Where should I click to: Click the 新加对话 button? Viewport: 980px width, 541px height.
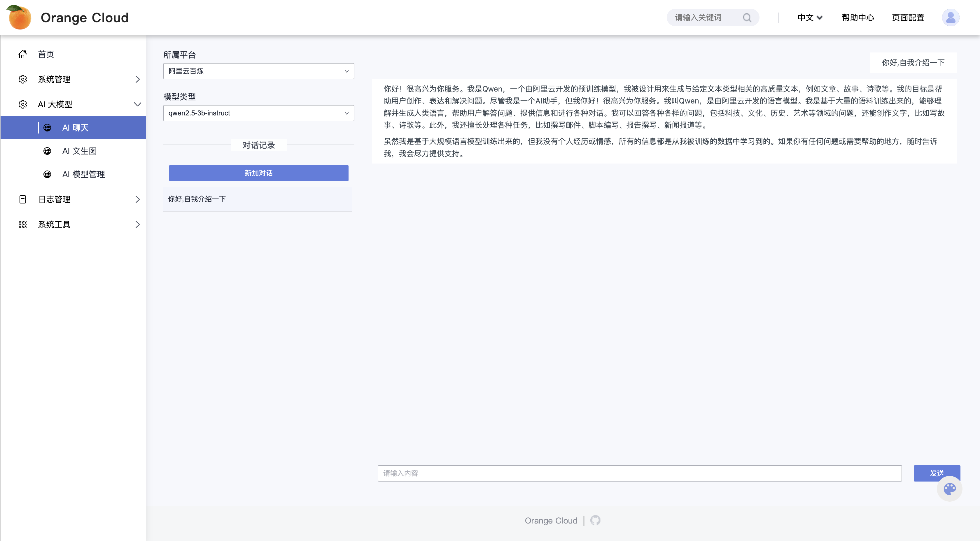tap(259, 173)
